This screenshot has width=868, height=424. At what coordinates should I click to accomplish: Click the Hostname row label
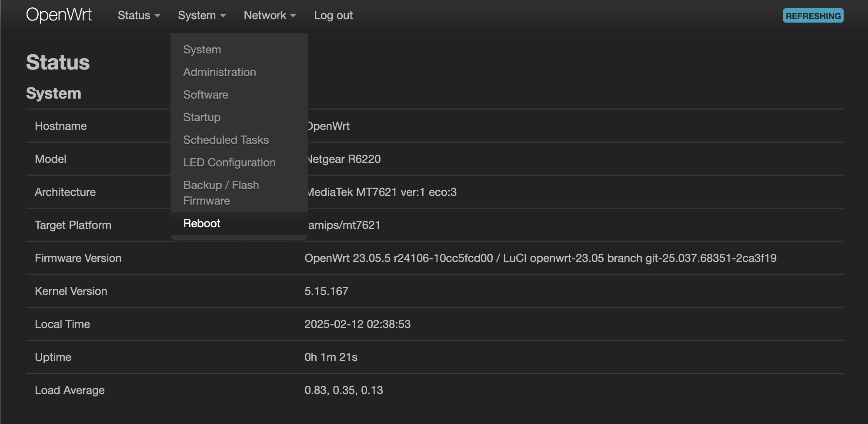coord(60,126)
